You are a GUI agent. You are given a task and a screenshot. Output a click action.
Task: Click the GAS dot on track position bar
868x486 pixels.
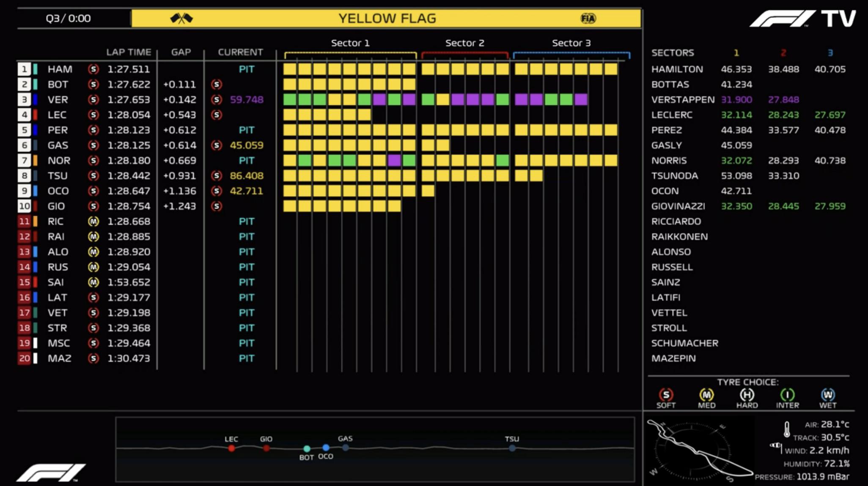346,448
